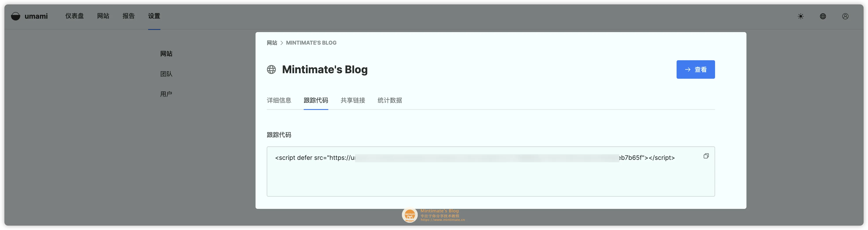Go to the 网站 top navigation item
Viewport: 868px width, 230px height.
(103, 16)
